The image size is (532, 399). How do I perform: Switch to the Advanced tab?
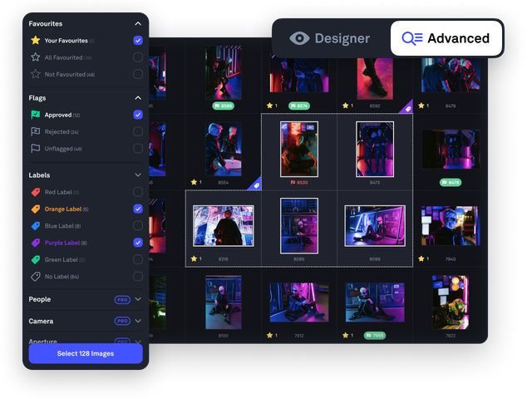[446, 38]
